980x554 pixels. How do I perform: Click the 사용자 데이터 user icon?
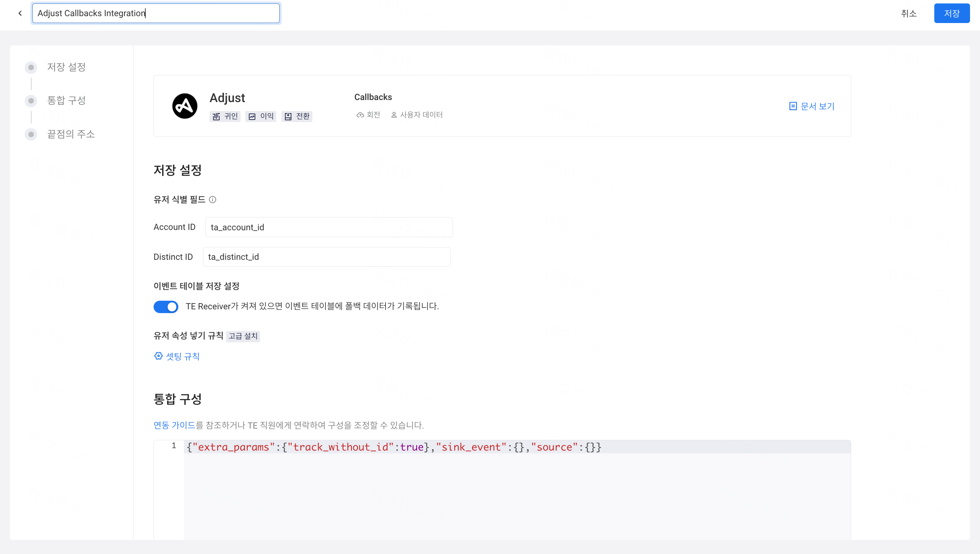point(394,115)
